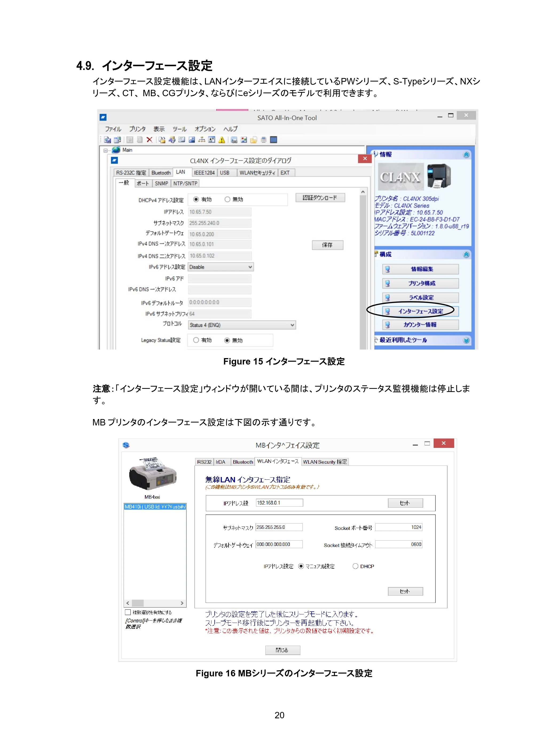This screenshot has width=534, height=756.
Task: Click the MB interface window title icon
Action: [x=126, y=445]
